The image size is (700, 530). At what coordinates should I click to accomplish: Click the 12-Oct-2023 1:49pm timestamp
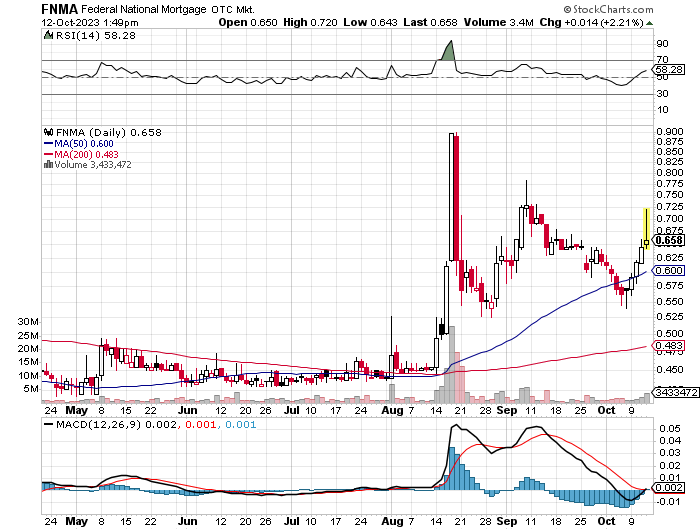[90, 22]
